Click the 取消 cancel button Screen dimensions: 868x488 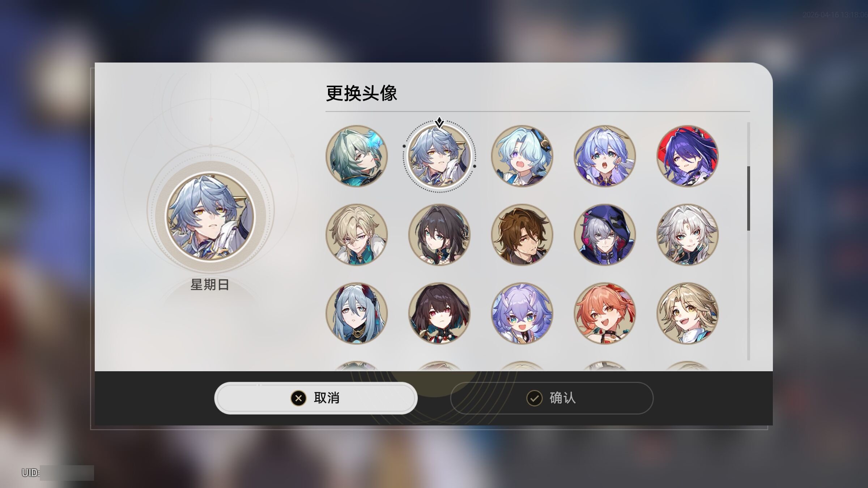coord(316,398)
